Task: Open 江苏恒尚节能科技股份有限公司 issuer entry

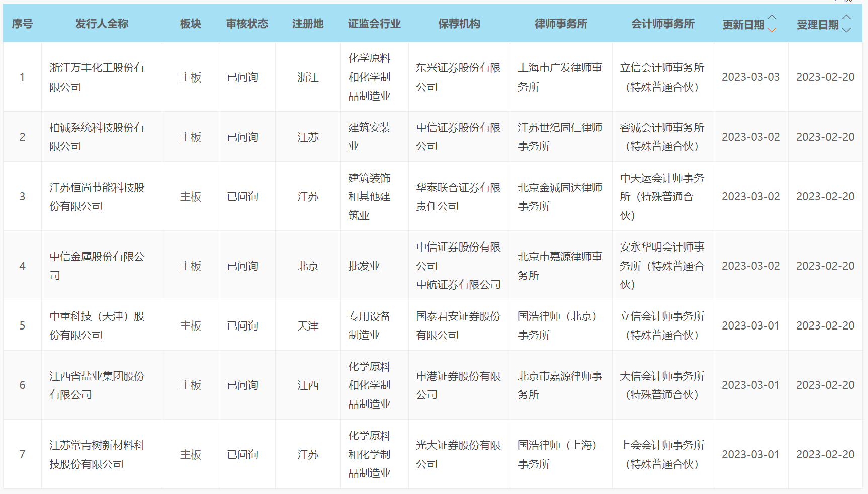Action: [x=97, y=197]
